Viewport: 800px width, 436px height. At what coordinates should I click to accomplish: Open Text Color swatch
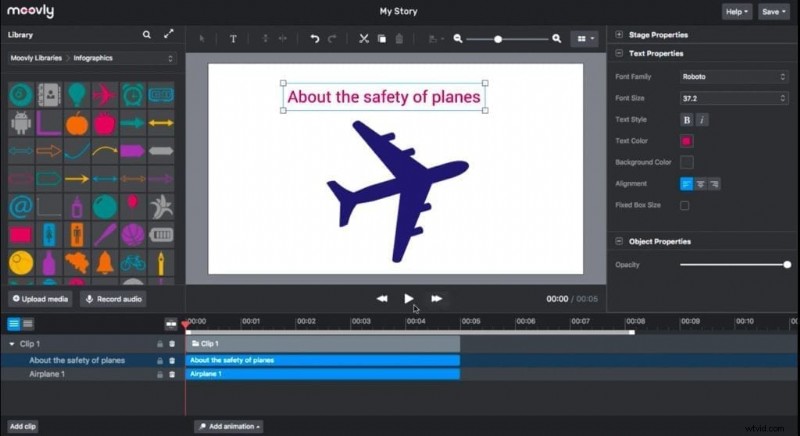[x=687, y=141]
